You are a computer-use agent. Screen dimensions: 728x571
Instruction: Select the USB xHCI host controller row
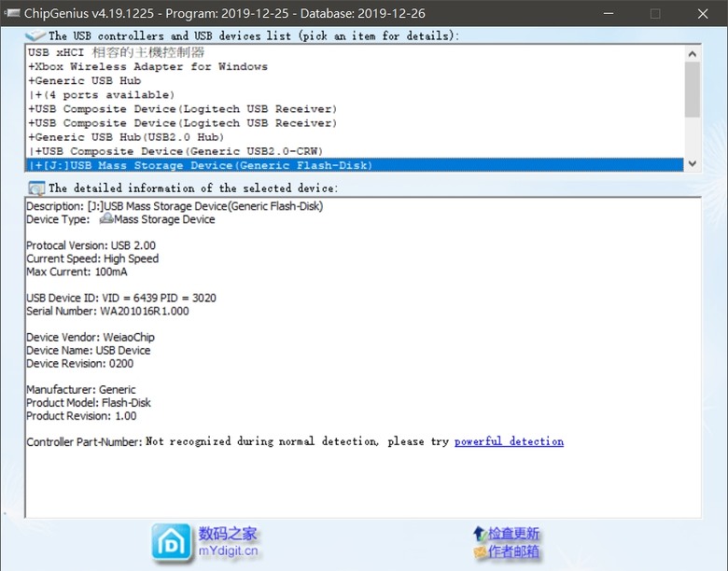pos(355,52)
